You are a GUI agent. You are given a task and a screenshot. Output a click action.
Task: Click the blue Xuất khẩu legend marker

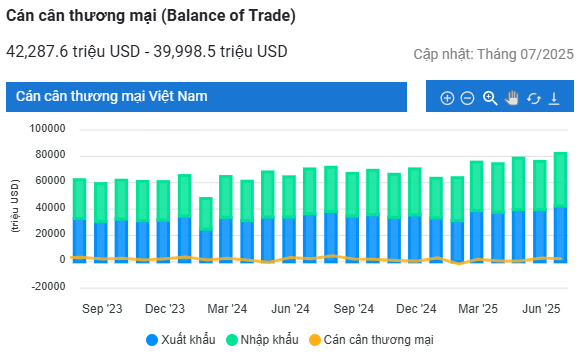point(152,340)
